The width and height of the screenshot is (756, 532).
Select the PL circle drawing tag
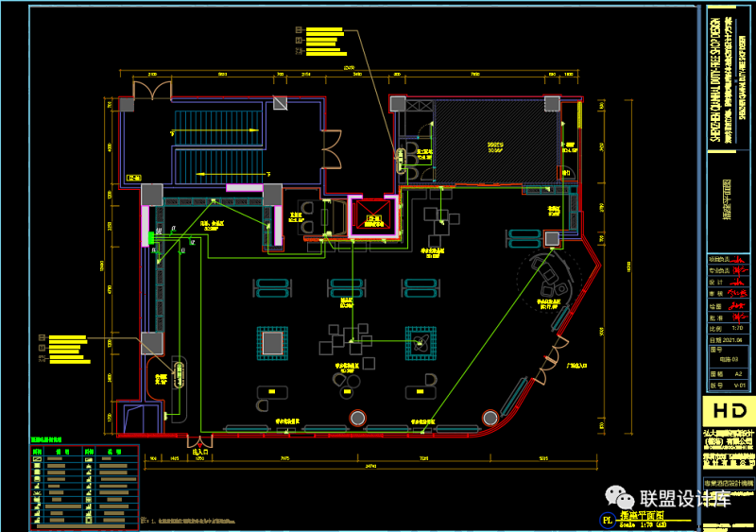point(607,518)
